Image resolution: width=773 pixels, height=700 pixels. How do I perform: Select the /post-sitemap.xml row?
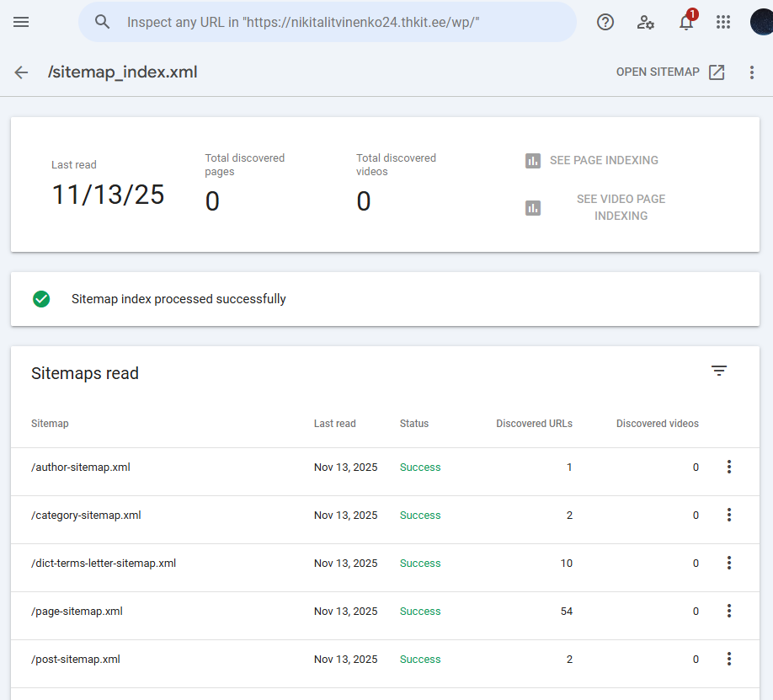pyautogui.click(x=76, y=660)
